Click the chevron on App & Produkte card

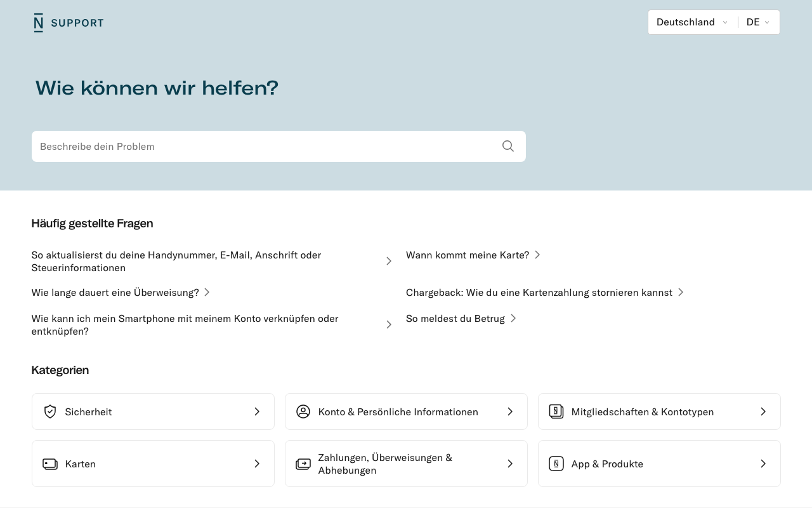click(x=763, y=464)
